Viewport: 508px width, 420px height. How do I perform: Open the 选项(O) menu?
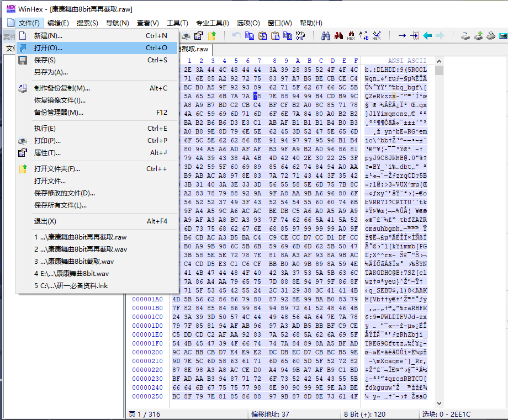click(x=248, y=23)
